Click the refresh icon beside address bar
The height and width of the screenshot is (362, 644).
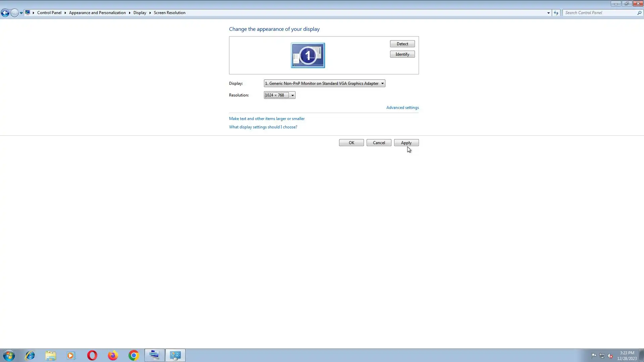click(x=556, y=13)
